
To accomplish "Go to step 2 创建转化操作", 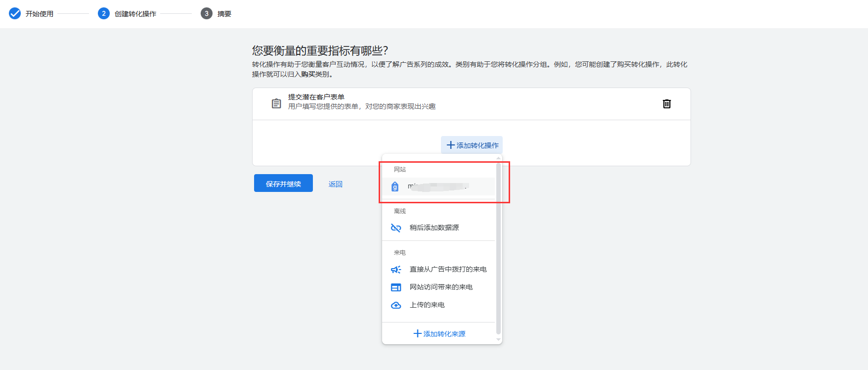I will [127, 13].
